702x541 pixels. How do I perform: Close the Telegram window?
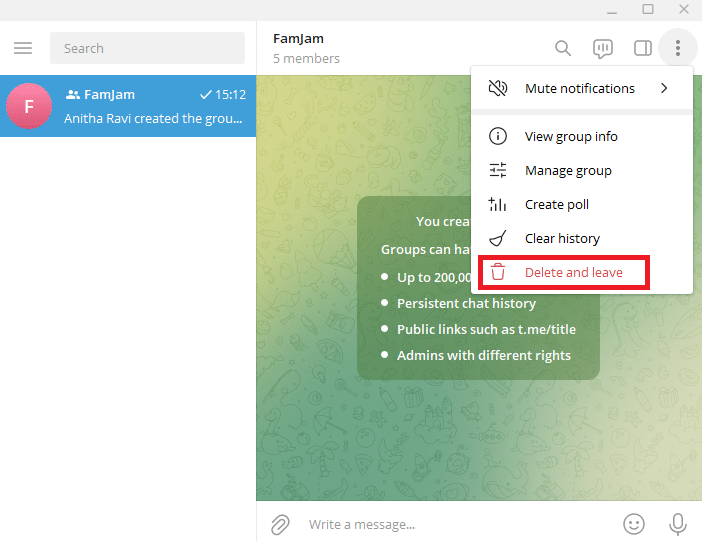pos(684,9)
